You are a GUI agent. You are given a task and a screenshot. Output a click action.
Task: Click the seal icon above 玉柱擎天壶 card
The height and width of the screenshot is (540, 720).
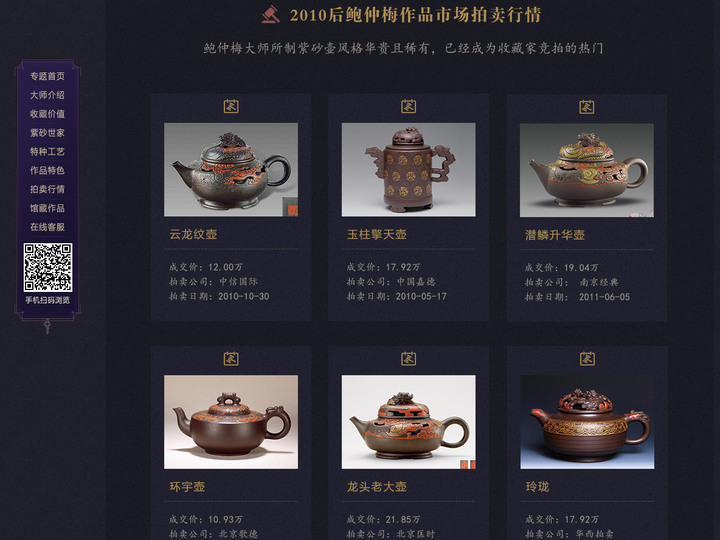[x=409, y=107]
